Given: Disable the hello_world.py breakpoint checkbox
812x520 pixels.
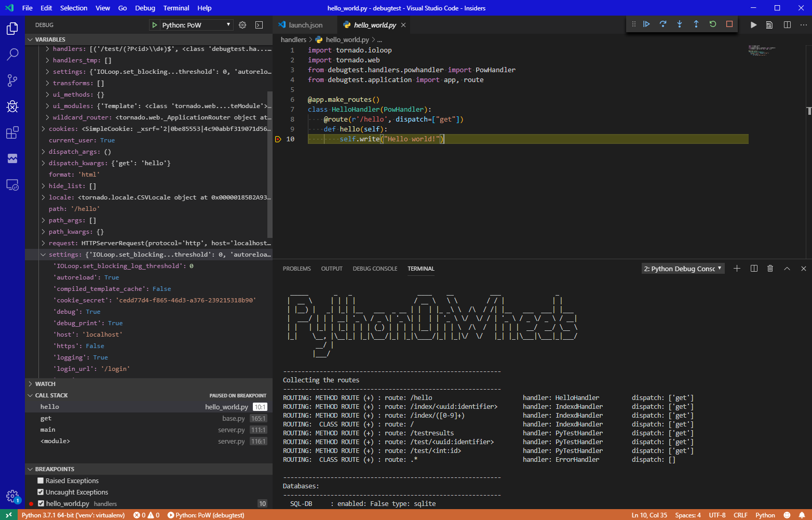Looking at the screenshot, I should 41,503.
